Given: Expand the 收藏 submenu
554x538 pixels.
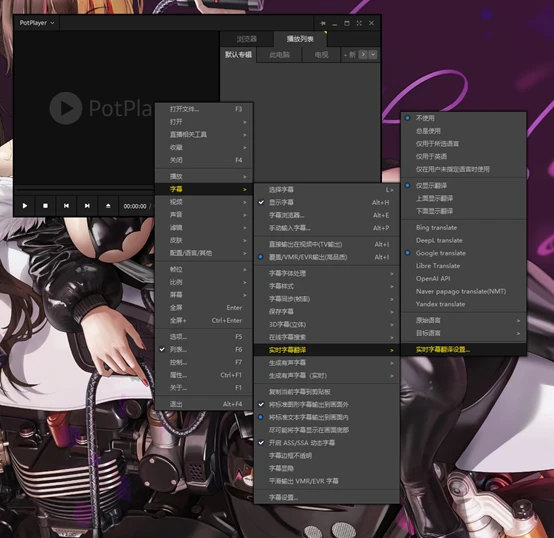Looking at the screenshot, I should pos(204,147).
